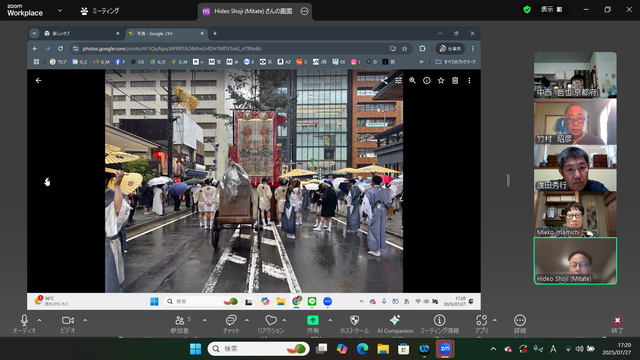Select 中西 participant video thumbnail
This screenshot has height=360, width=640.
(x=575, y=75)
